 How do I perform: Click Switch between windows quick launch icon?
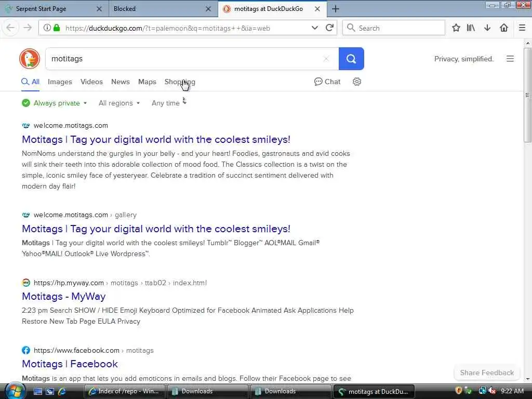(x=50, y=391)
